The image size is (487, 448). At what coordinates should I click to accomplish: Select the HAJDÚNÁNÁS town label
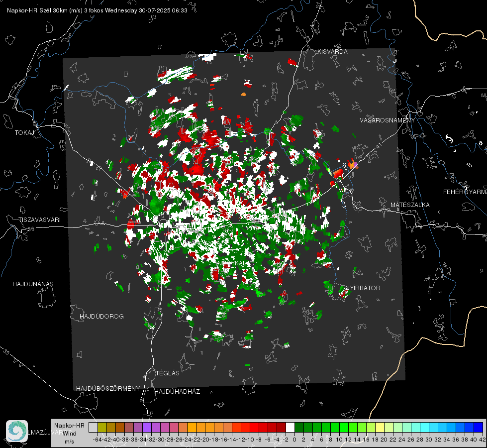(33, 284)
